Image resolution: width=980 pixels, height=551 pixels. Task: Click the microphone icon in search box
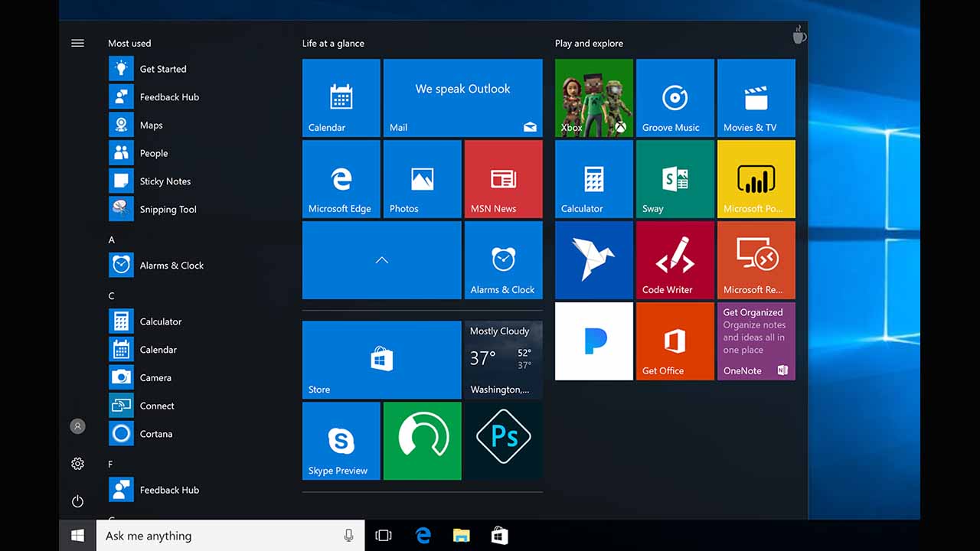tap(349, 536)
